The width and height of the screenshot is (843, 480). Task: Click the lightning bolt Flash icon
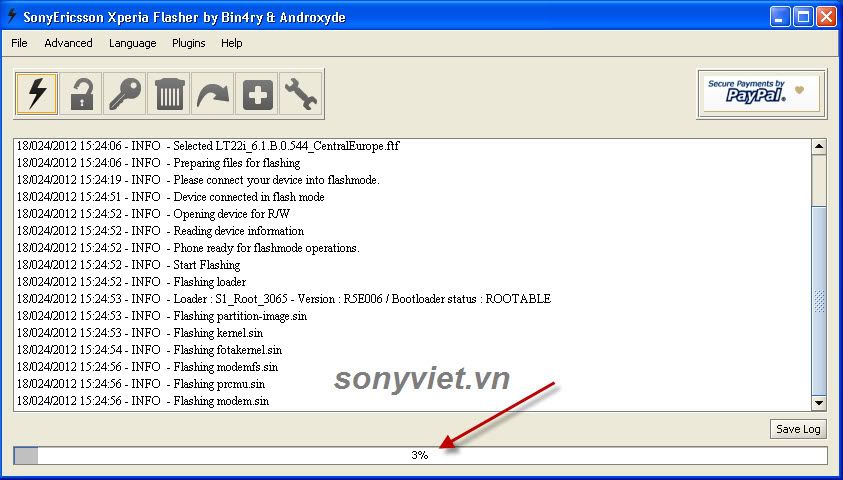point(37,94)
